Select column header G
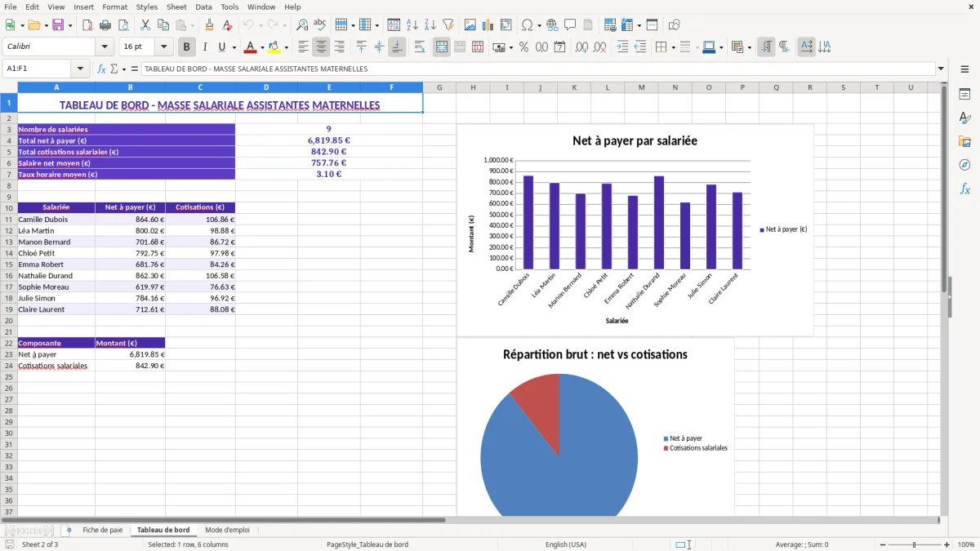The height and width of the screenshot is (551, 980). pyautogui.click(x=439, y=87)
